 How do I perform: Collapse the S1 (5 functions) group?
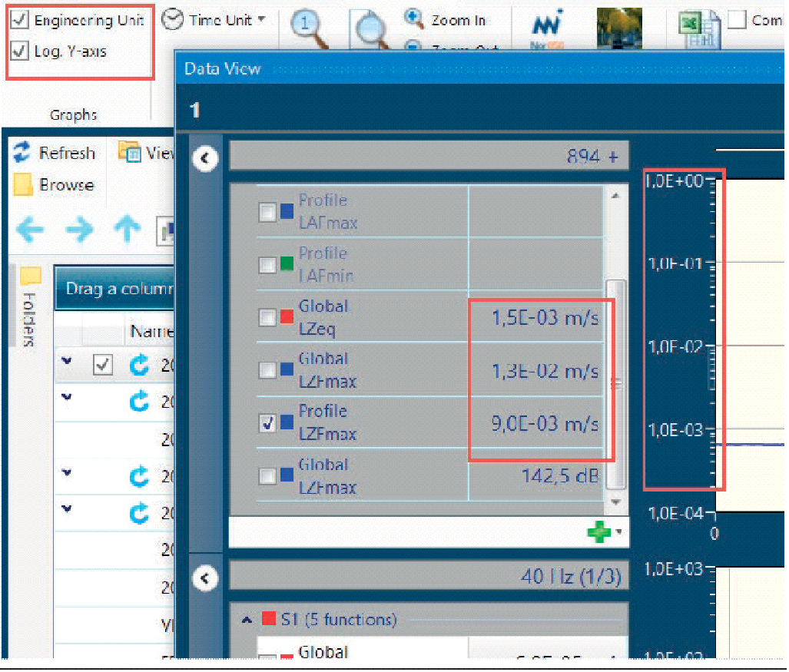(x=246, y=619)
